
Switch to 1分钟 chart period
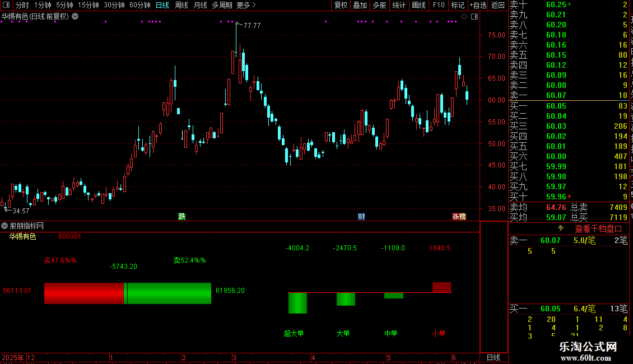(43, 5)
